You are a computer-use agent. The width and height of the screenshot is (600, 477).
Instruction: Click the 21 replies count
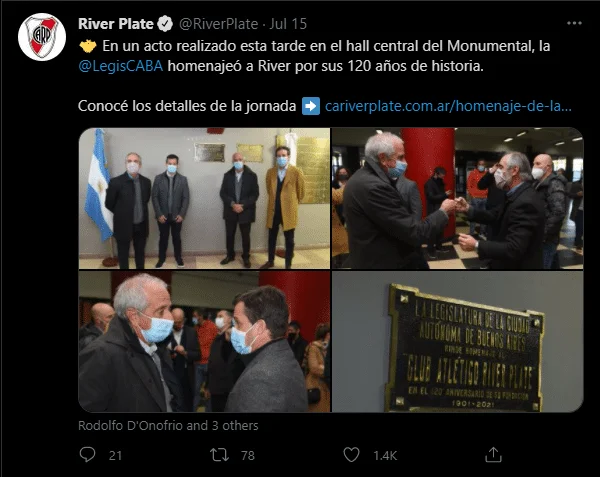click(x=115, y=455)
